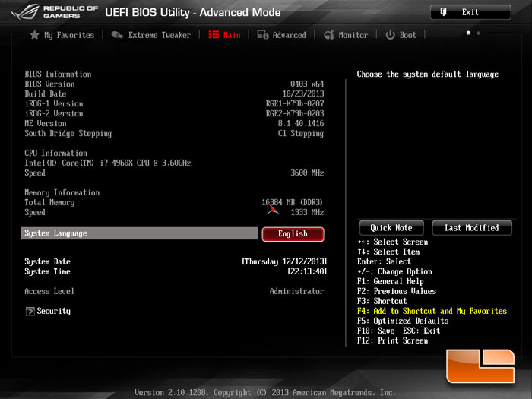Click the Access Level label

pos(49,291)
